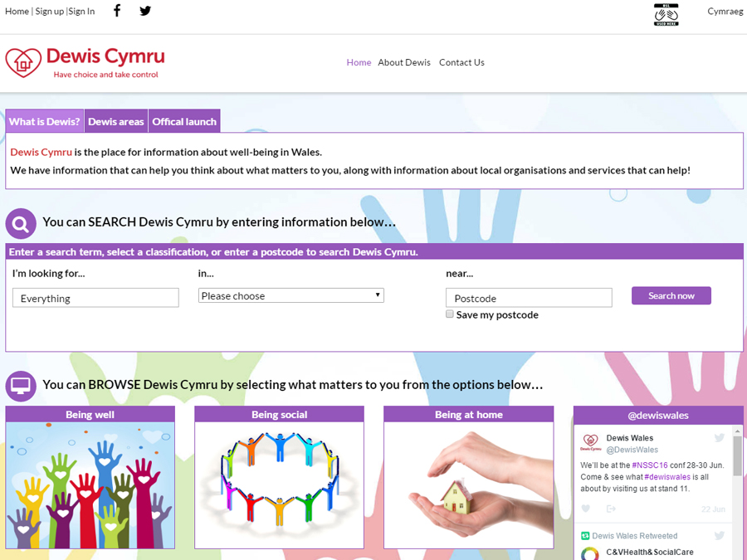
Task: Click the retweet icon beside Dewis Wales Retweeted
Action: [x=585, y=536]
